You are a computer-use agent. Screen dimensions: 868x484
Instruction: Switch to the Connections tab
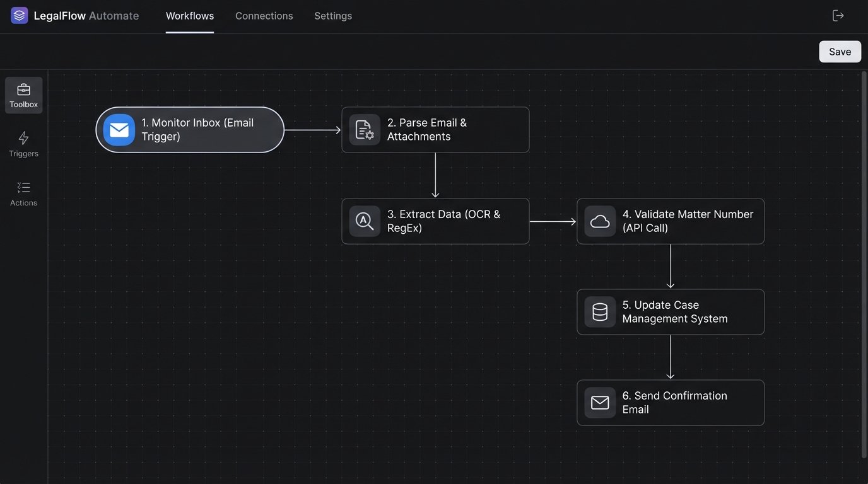point(264,15)
